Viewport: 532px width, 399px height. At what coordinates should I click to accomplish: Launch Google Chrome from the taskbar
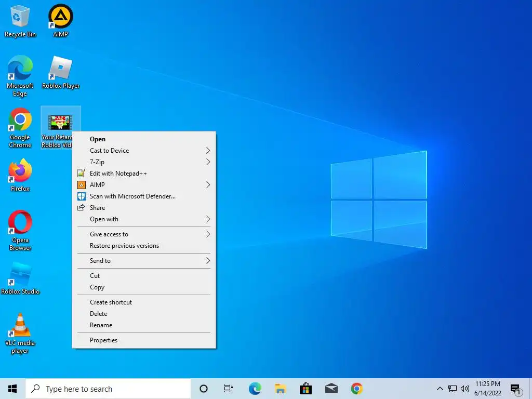pos(356,389)
